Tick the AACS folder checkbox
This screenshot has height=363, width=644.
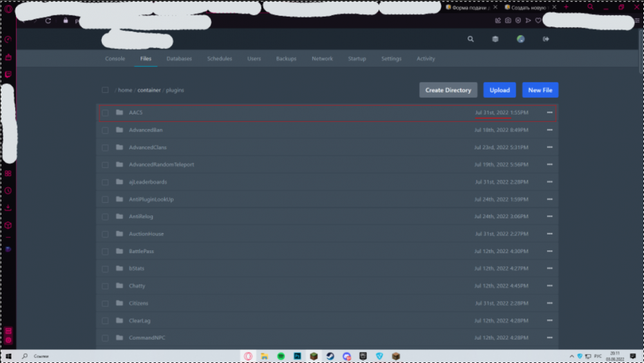point(105,113)
